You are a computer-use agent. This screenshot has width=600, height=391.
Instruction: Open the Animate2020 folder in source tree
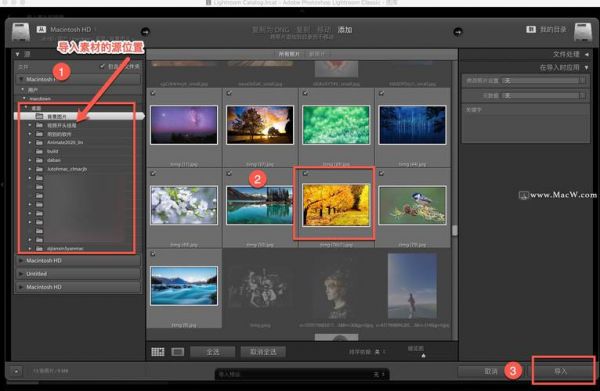coord(65,142)
